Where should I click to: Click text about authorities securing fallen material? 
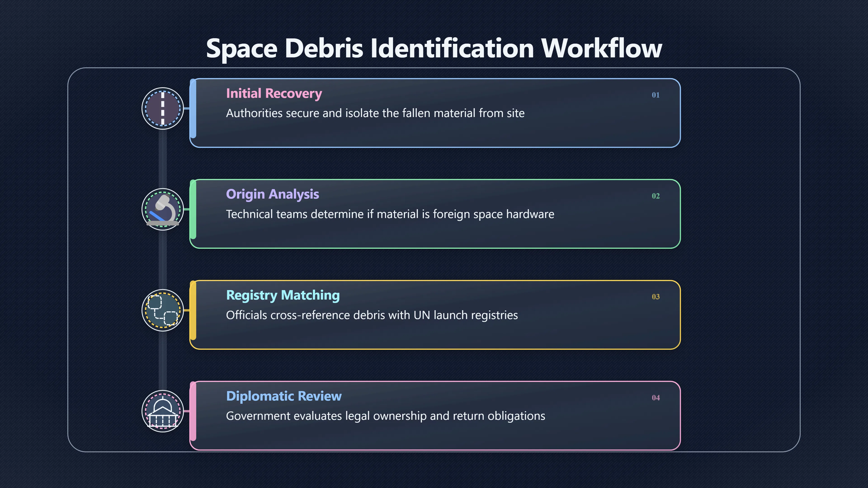[x=375, y=113]
